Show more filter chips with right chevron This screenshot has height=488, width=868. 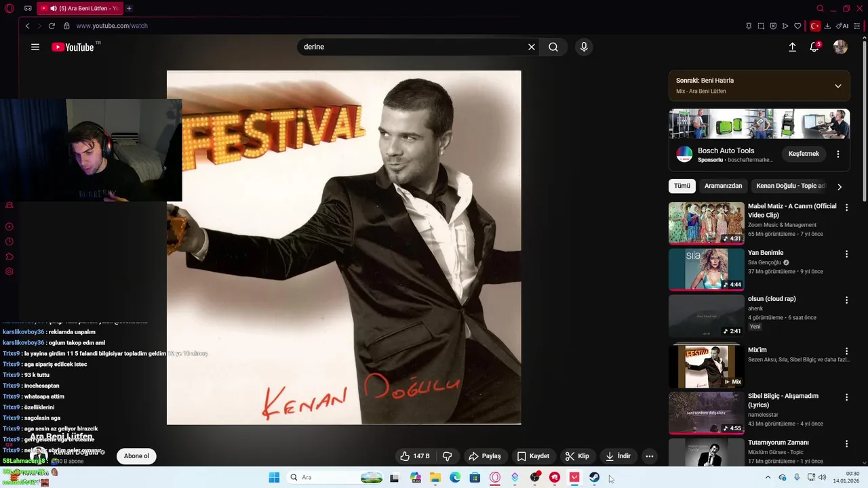840,186
